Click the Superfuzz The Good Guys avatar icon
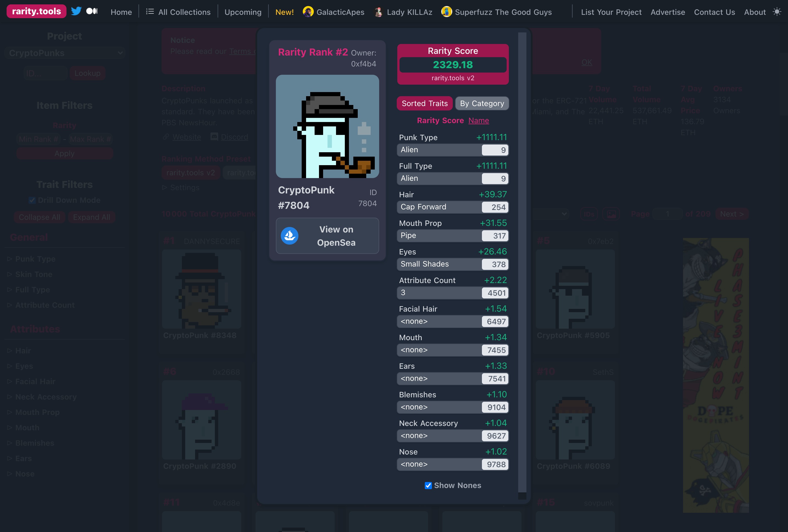This screenshot has width=788, height=532. pos(446,12)
